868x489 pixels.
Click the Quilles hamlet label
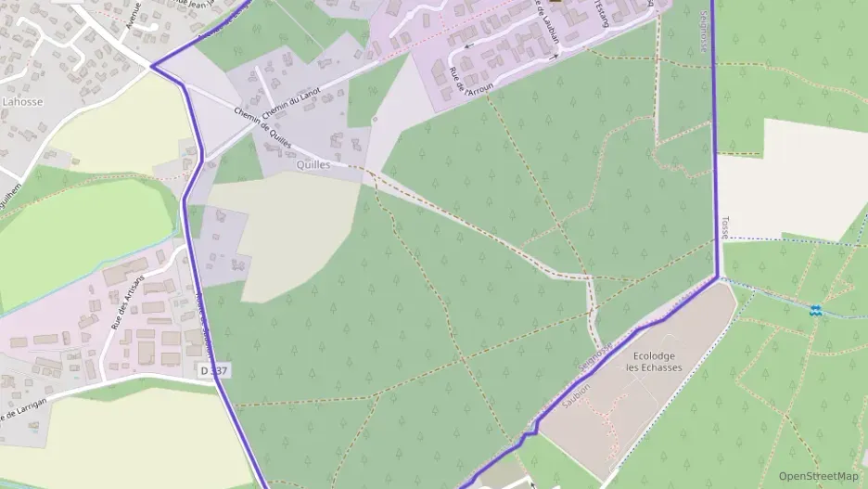(313, 164)
